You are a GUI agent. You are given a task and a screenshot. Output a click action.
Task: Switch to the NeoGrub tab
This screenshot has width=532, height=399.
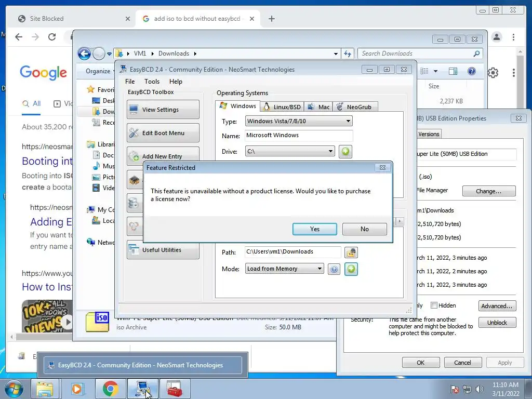(355, 107)
